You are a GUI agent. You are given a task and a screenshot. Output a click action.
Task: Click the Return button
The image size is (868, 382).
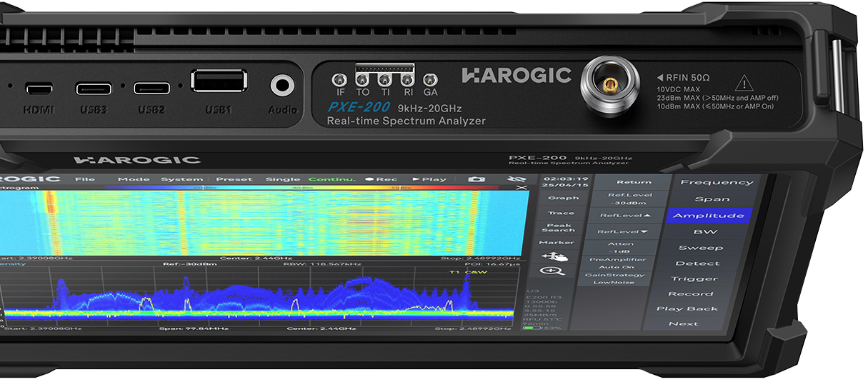click(634, 182)
